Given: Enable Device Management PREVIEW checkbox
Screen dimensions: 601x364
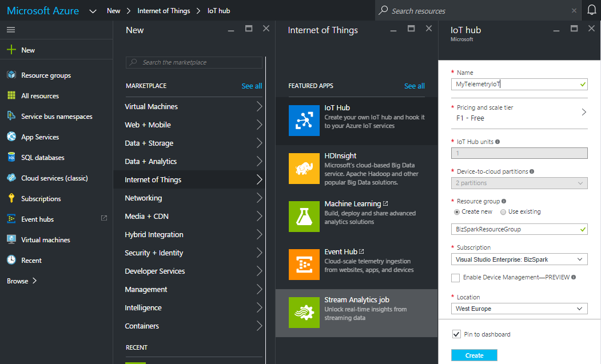Looking at the screenshot, I should coord(456,278).
